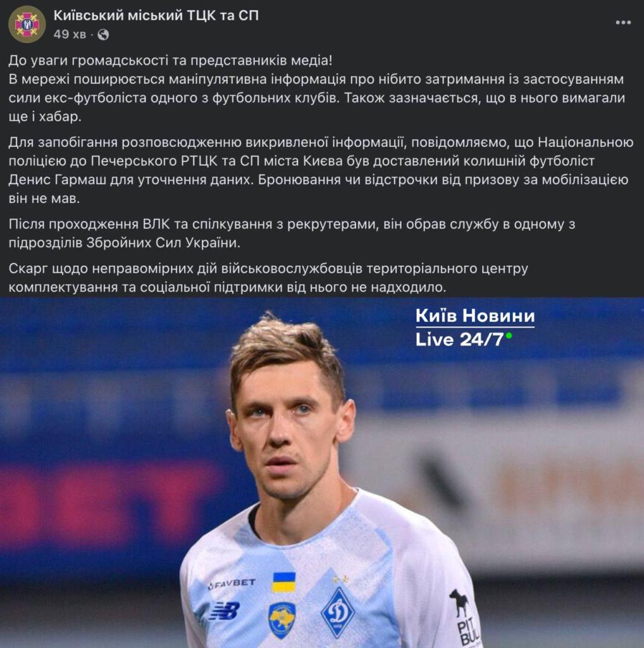
Task: Click the paragraph mentioning Денис Гармаш
Action: [321, 170]
